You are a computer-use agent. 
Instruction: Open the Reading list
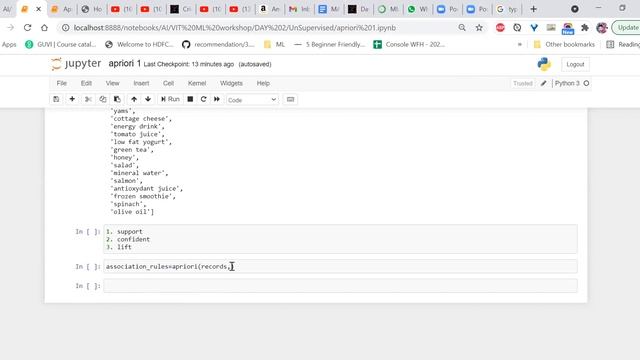pyautogui.click(x=623, y=44)
